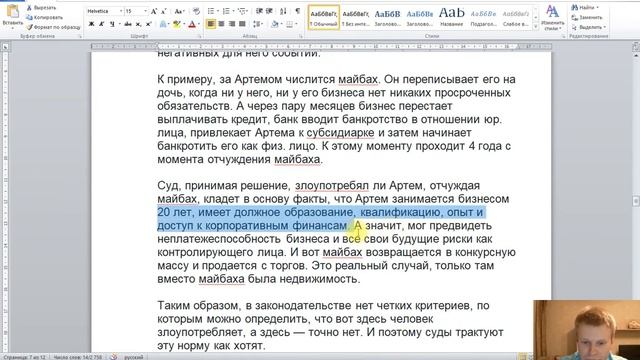This screenshot has height=360, width=640.
Task: Open highlight color dropdown arrow
Action: [183, 24]
